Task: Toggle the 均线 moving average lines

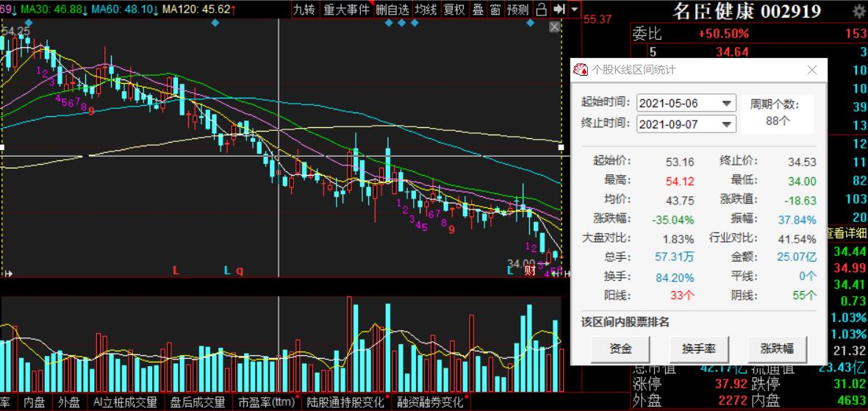Action: tap(426, 9)
